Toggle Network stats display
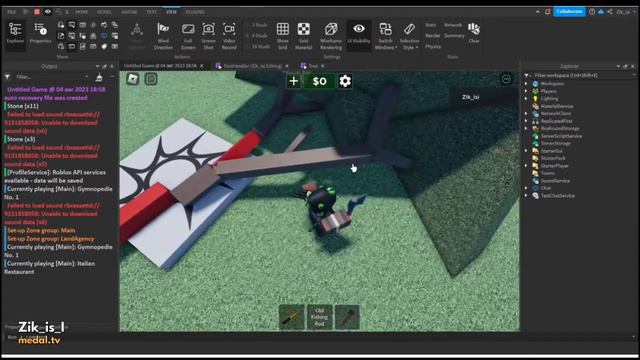Image resolution: width=640 pixels, height=360 pixels. click(x=453, y=25)
